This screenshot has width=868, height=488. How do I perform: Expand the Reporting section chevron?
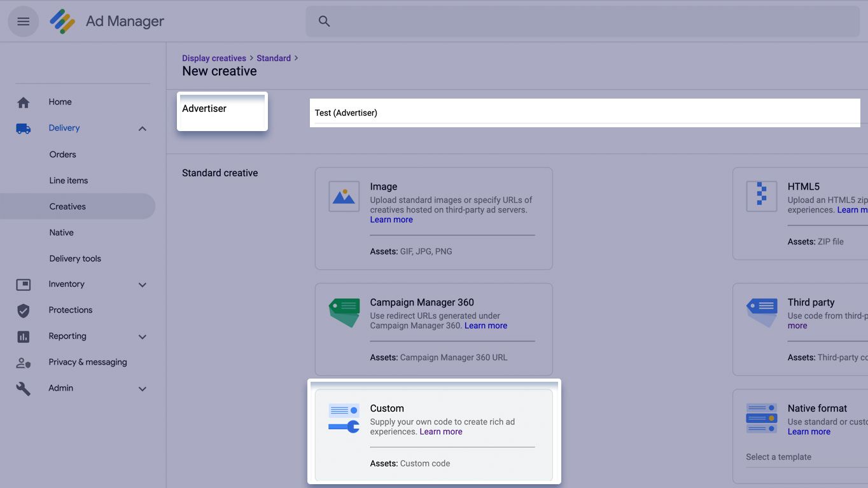pos(143,337)
